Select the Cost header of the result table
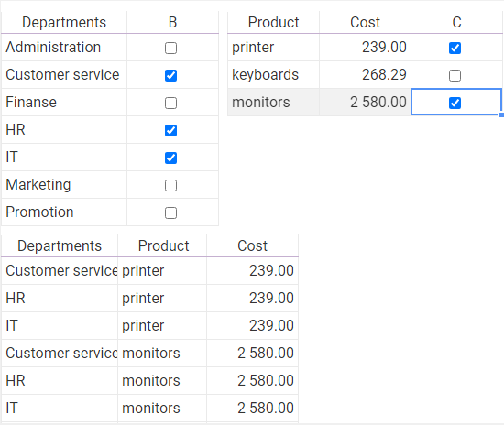The height and width of the screenshot is (425, 504). tap(252, 245)
